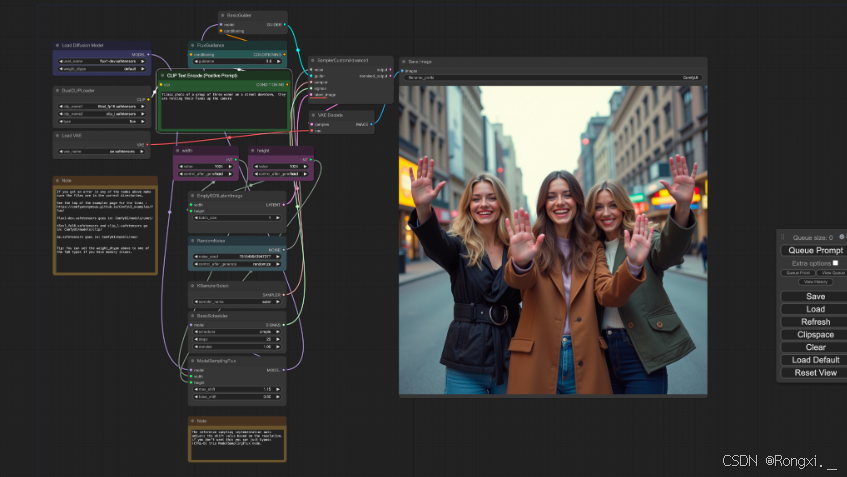Viewport: 847px width, 477px height.
Task: Open the View Queue list
Action: point(832,273)
